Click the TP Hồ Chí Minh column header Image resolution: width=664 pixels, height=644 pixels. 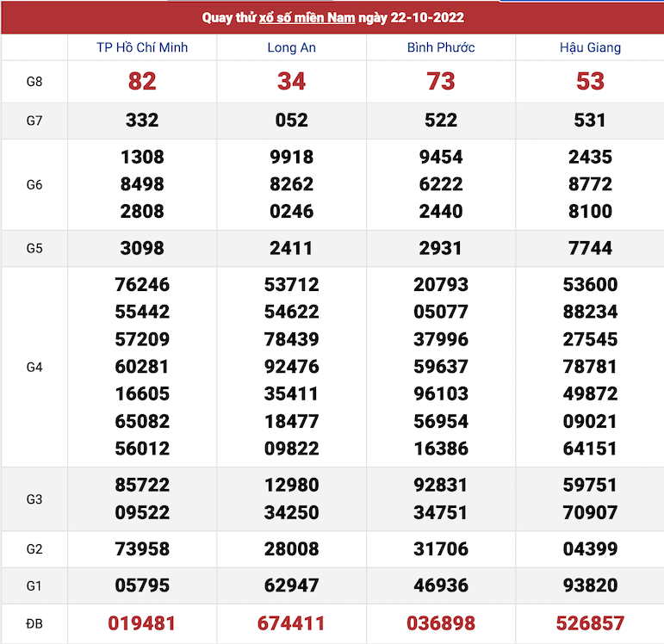pyautogui.click(x=142, y=47)
